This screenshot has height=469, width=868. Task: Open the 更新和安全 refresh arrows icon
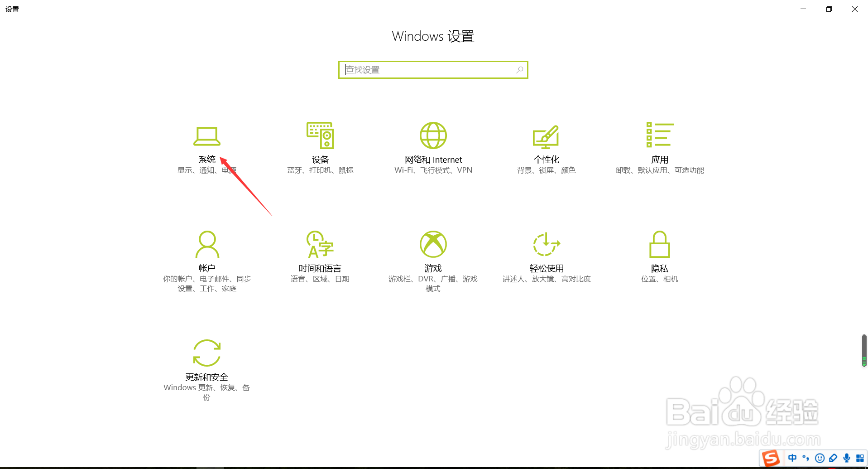click(x=207, y=353)
